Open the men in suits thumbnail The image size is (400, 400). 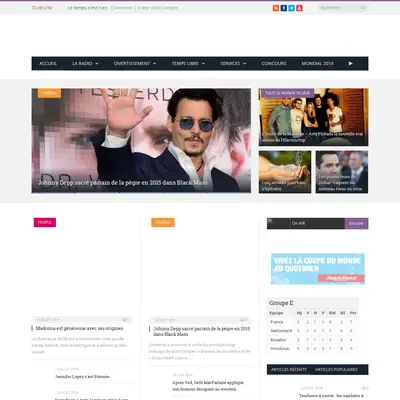342,172
